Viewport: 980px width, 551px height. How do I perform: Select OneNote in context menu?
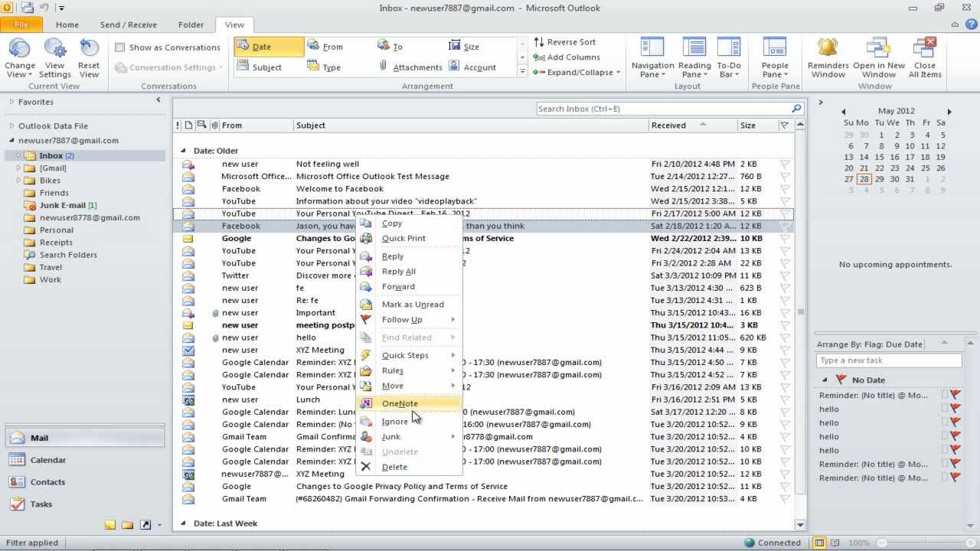click(x=409, y=403)
